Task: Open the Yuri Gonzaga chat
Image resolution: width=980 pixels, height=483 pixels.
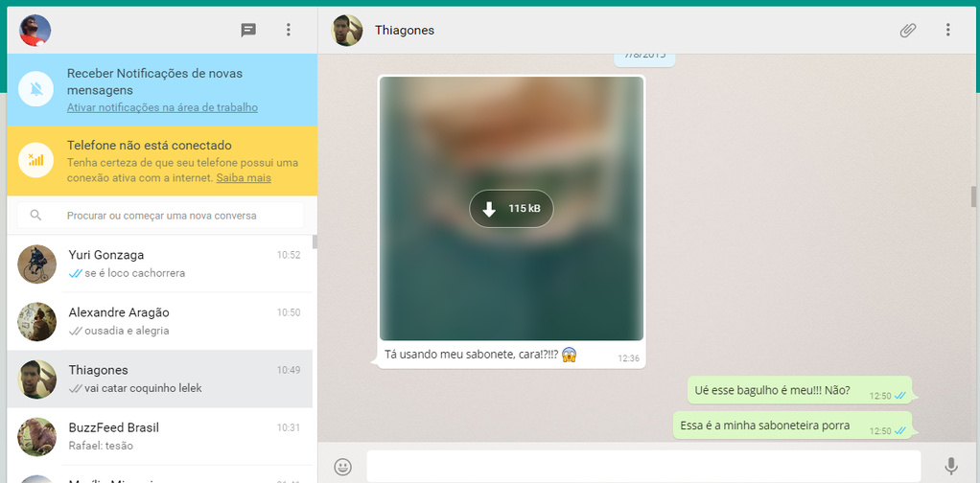Action: click(160, 264)
